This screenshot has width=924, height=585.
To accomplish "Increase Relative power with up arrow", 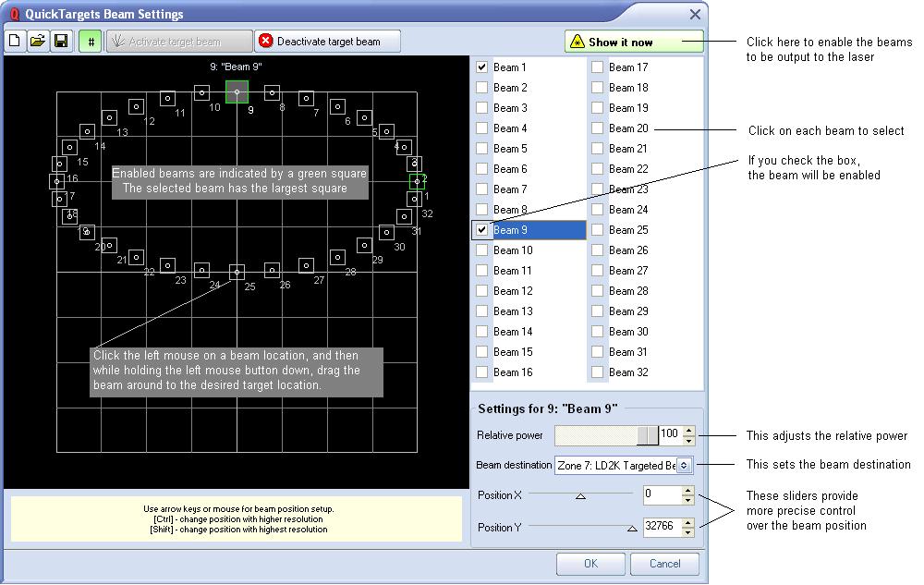I will [688, 430].
